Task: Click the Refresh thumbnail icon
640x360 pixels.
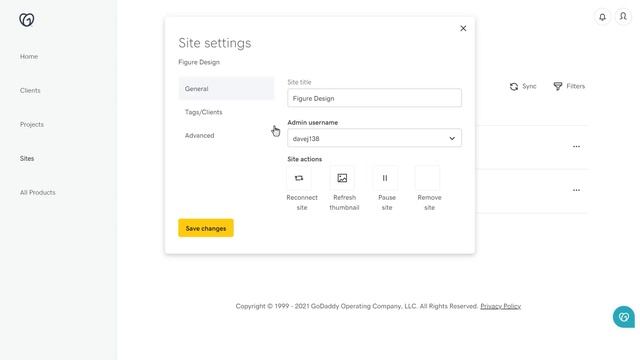Action: click(342, 178)
